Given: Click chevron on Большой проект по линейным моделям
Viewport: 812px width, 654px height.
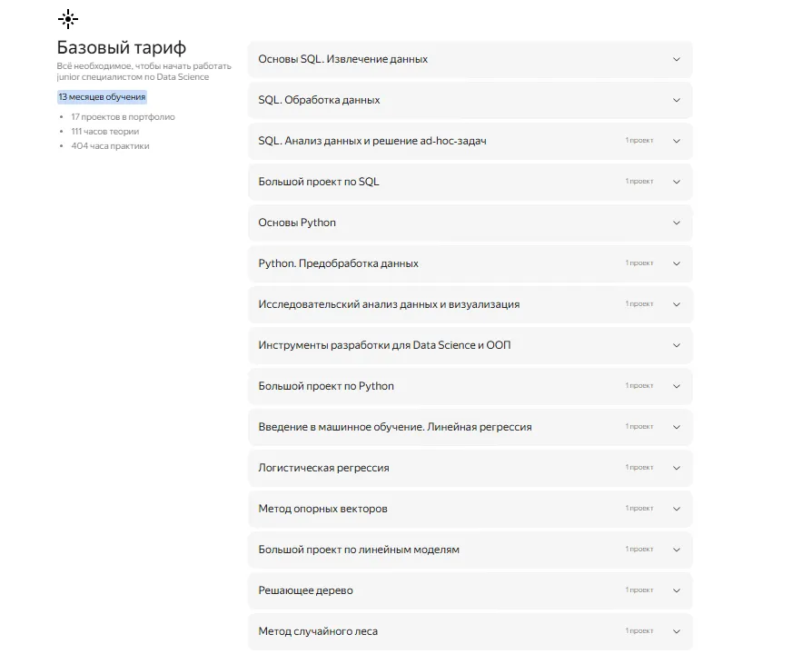Looking at the screenshot, I should point(676,550).
